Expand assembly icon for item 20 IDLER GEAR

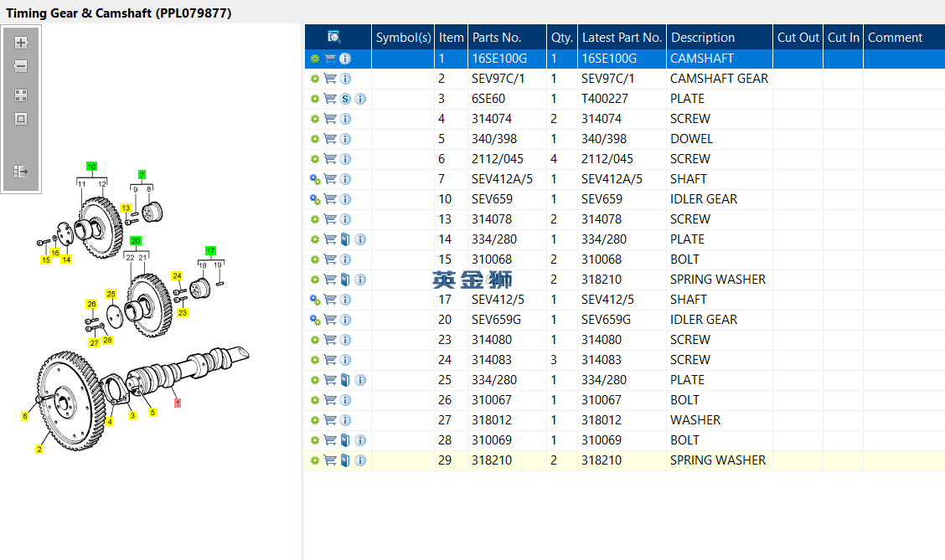(x=315, y=320)
